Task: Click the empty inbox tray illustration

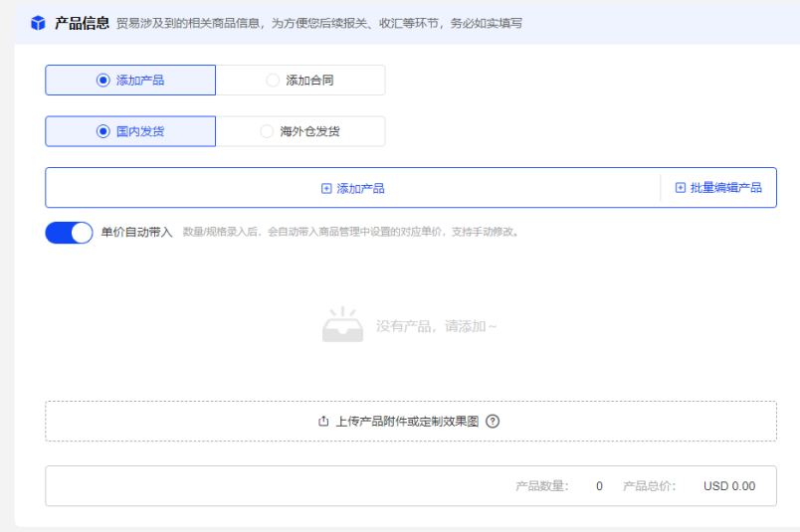Action: (342, 325)
